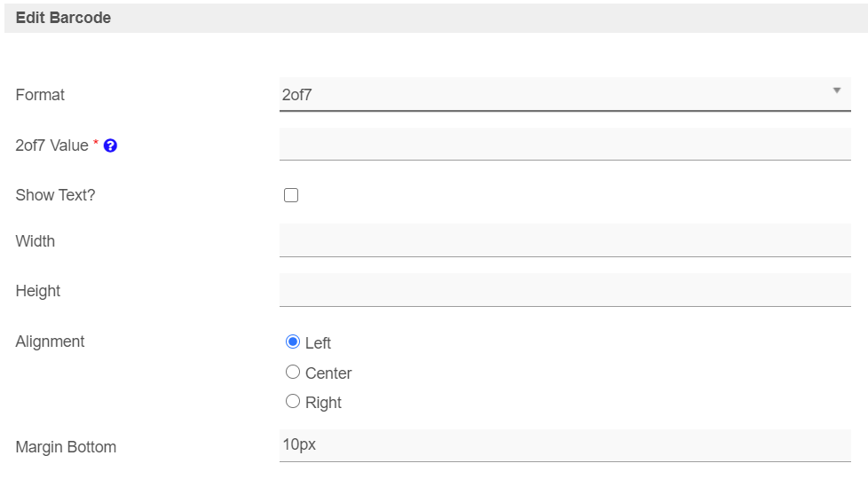This screenshot has height=487, width=868.
Task: Click into the Height input field
Action: point(564,290)
